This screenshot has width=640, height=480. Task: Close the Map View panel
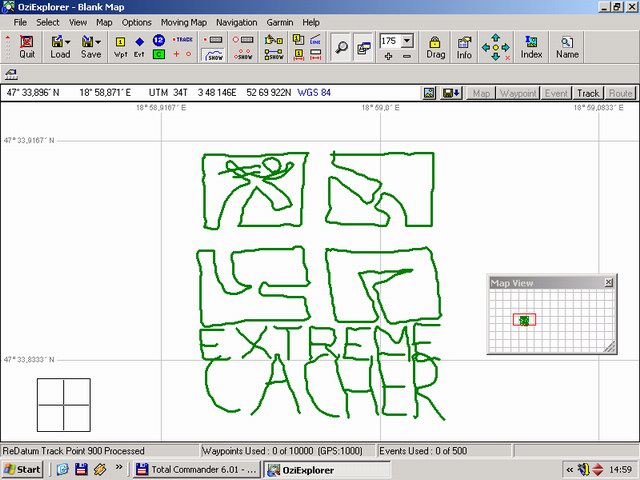(x=609, y=283)
